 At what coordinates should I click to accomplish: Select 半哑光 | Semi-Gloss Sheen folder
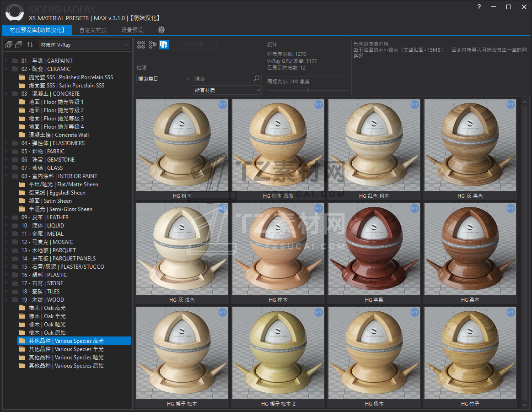tap(60, 209)
